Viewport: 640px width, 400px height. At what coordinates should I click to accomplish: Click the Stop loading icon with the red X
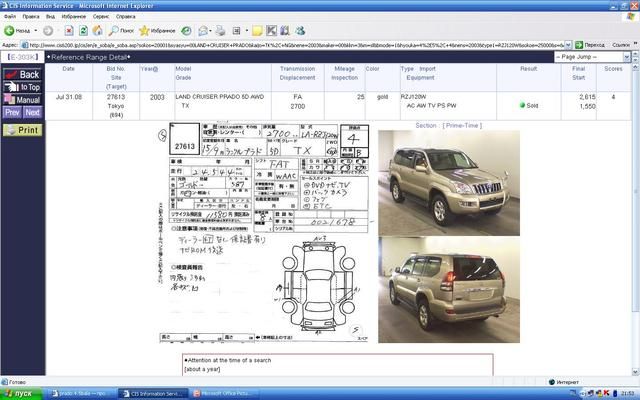69,31
